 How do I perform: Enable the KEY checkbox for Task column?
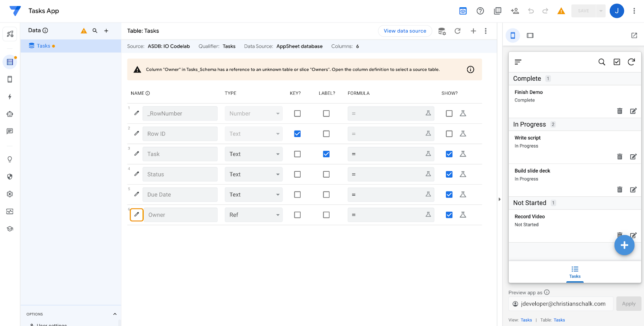(297, 154)
